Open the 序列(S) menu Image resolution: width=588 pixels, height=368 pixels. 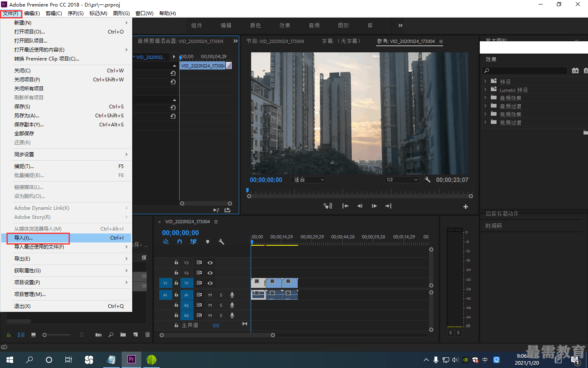(76, 13)
